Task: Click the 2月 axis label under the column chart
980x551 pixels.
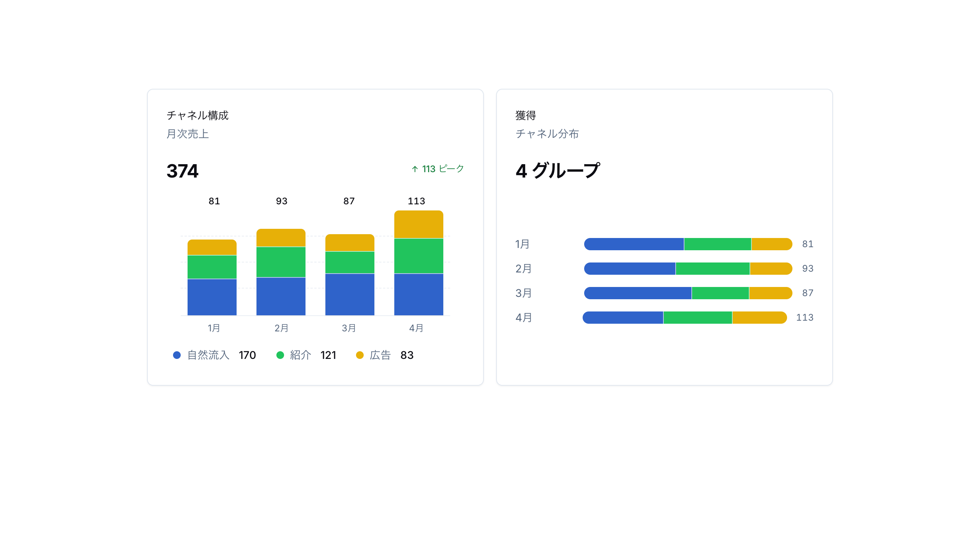Action: click(281, 328)
